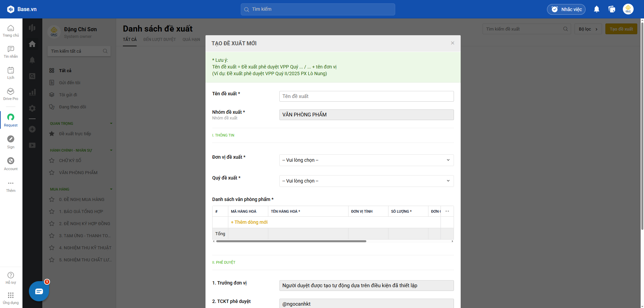The width and height of the screenshot is (644, 308).
Task: Click the Nhắc việc button
Action: 566,9
